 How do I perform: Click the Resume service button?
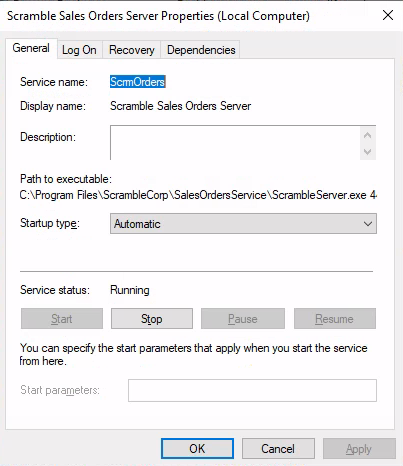tap(335, 319)
